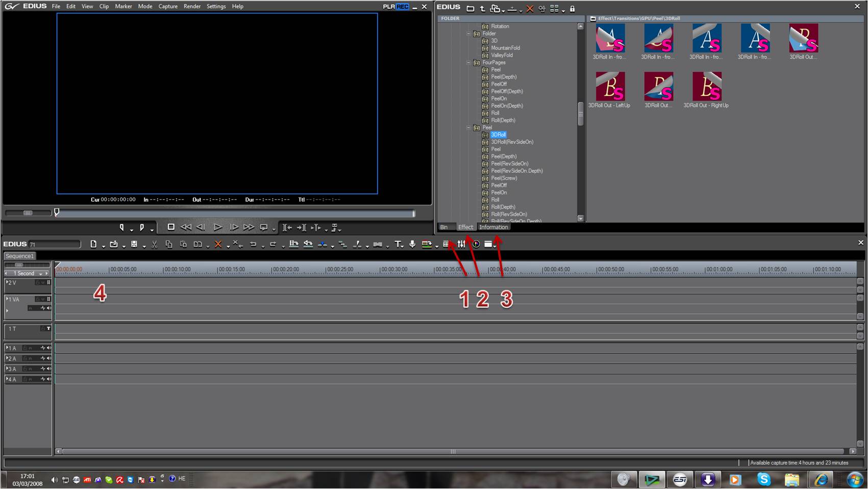Click the microphone voice over icon
The image size is (868, 489).
point(412,244)
